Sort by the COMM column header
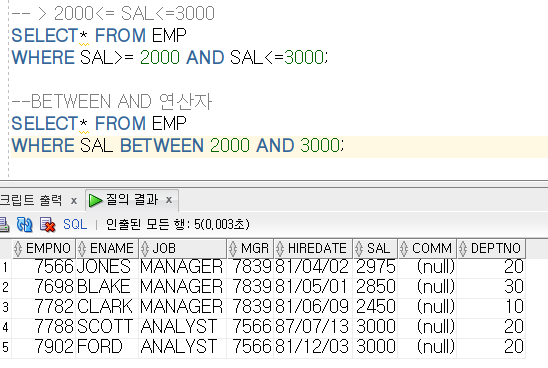The width and height of the screenshot is (548, 368). click(427, 248)
